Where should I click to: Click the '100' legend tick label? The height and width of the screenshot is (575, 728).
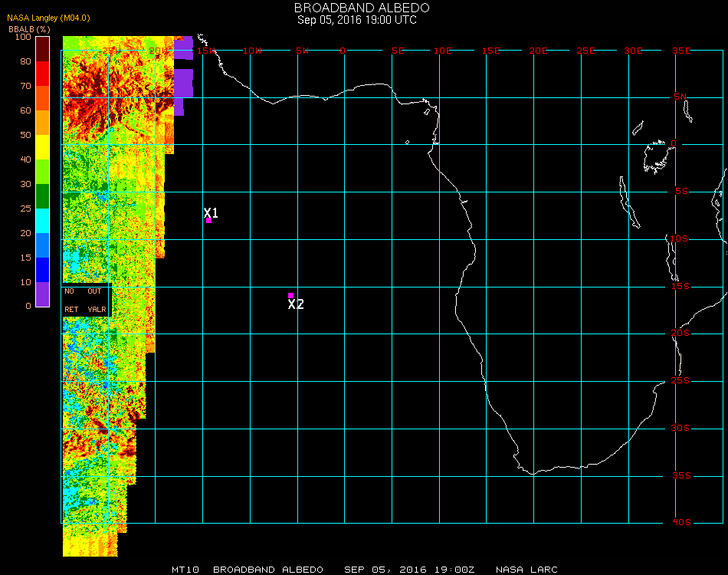coord(23,37)
